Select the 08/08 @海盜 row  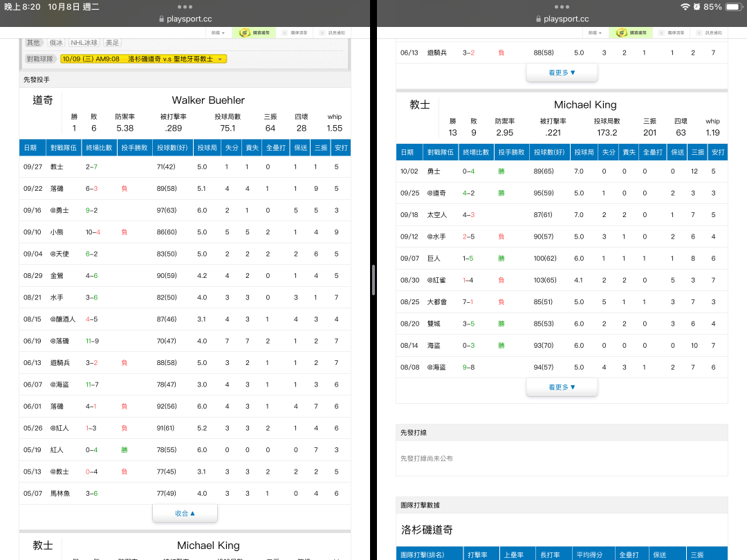click(x=562, y=367)
